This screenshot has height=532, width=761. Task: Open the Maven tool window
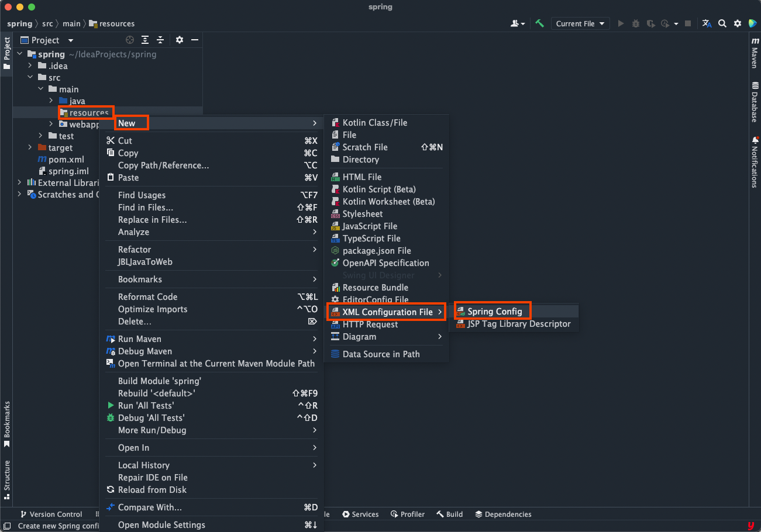point(755,54)
